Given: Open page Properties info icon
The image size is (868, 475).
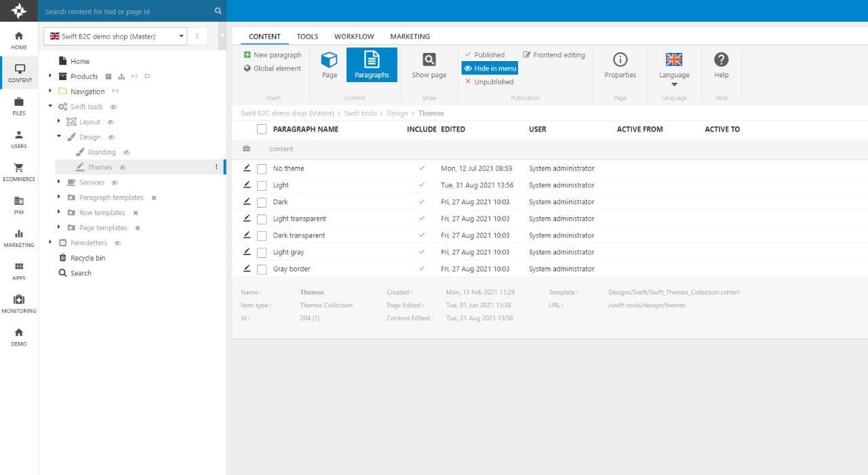Looking at the screenshot, I should [620, 60].
